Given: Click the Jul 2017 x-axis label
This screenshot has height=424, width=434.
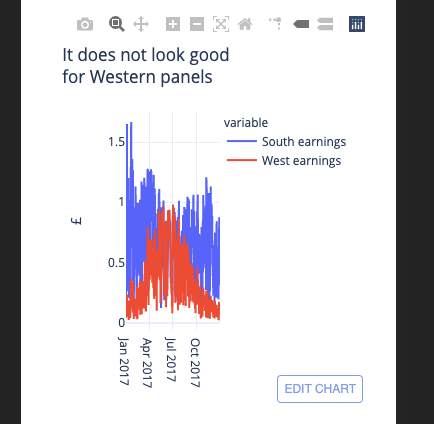Looking at the screenshot, I should point(171,359).
